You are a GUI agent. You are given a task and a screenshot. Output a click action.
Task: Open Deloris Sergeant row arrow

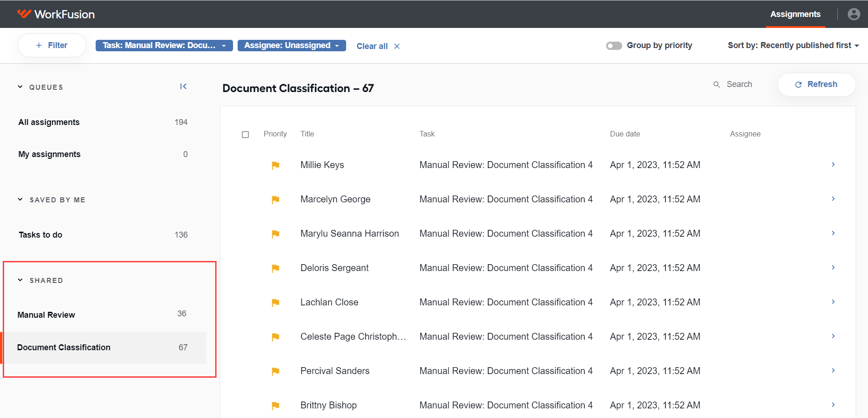(833, 267)
